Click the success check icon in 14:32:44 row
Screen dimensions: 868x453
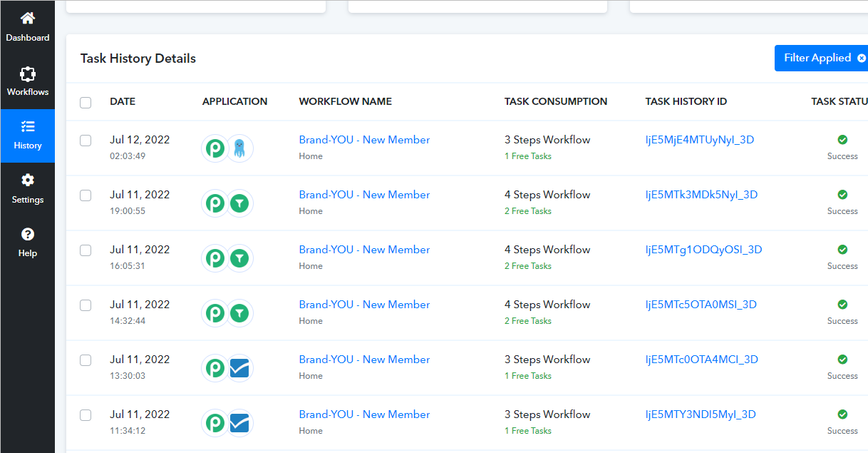pos(842,305)
